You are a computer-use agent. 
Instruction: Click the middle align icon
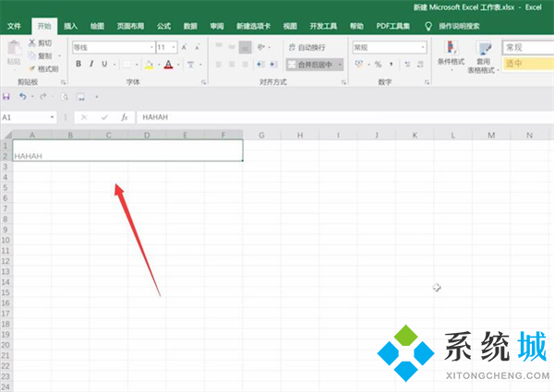click(x=232, y=46)
